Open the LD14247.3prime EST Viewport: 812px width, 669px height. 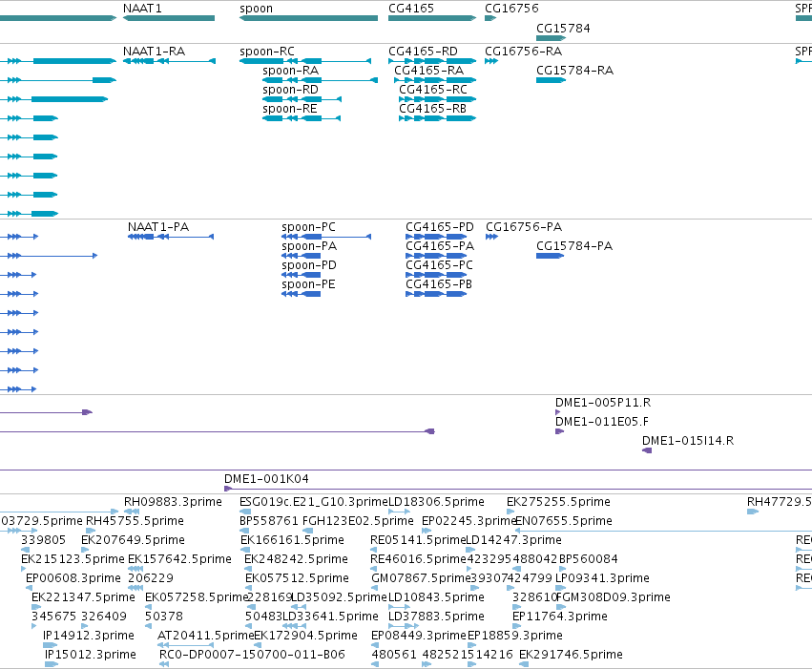(x=470, y=550)
